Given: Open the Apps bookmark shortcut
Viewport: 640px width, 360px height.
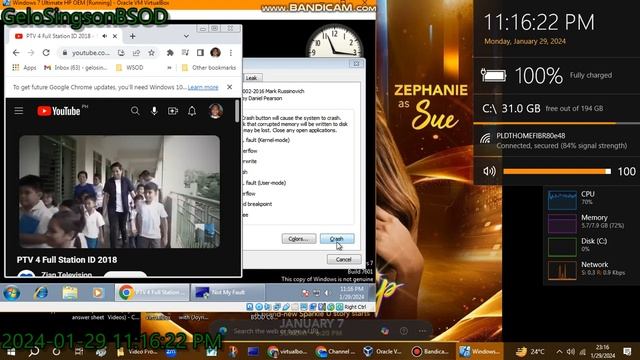Looking at the screenshot, I should click(x=24, y=68).
